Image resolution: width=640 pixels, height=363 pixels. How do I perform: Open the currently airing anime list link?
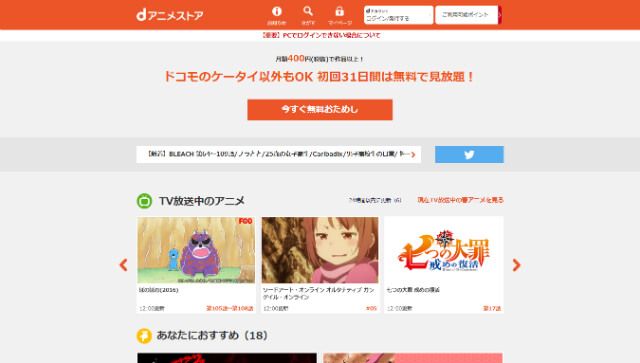pos(460,200)
